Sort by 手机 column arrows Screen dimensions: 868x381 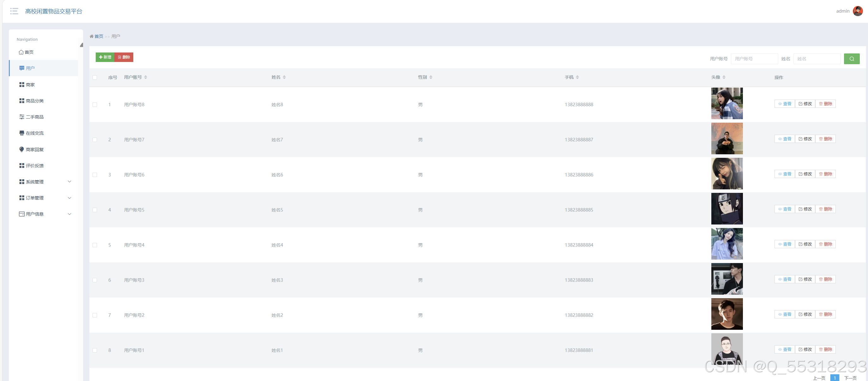(577, 77)
